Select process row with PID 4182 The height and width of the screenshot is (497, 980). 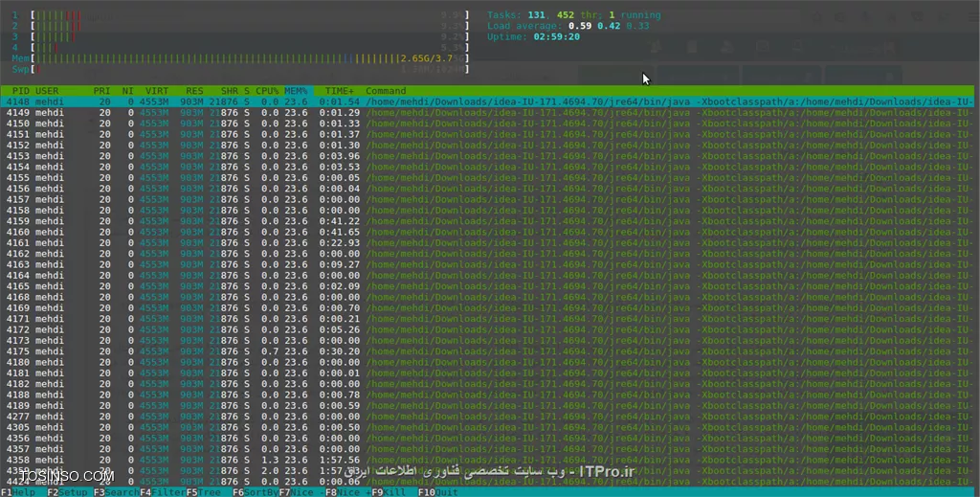coord(487,384)
